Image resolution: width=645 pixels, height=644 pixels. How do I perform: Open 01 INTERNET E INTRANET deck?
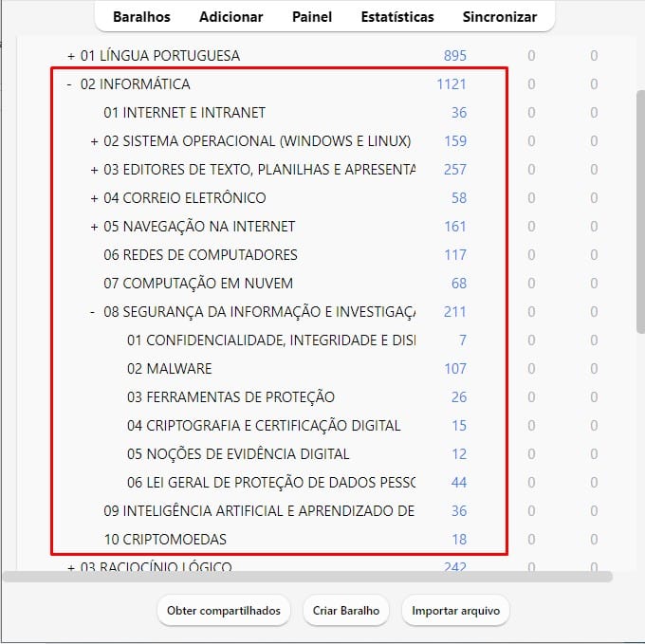click(x=184, y=112)
